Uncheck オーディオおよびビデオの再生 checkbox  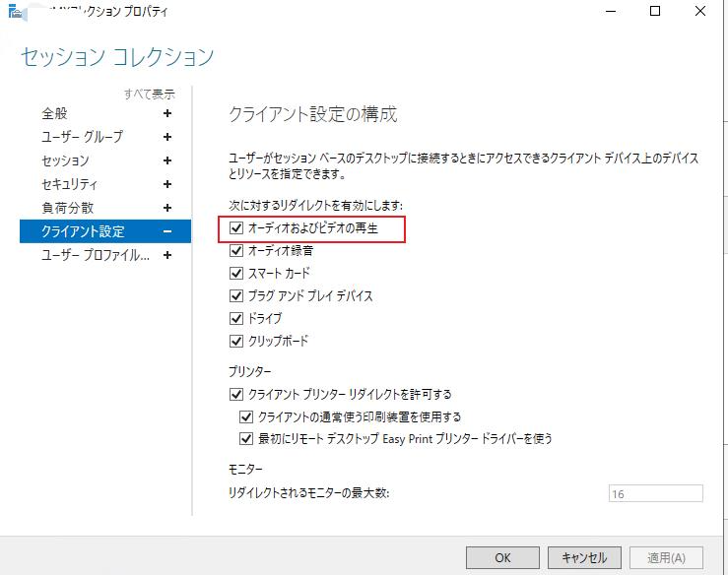click(x=236, y=227)
